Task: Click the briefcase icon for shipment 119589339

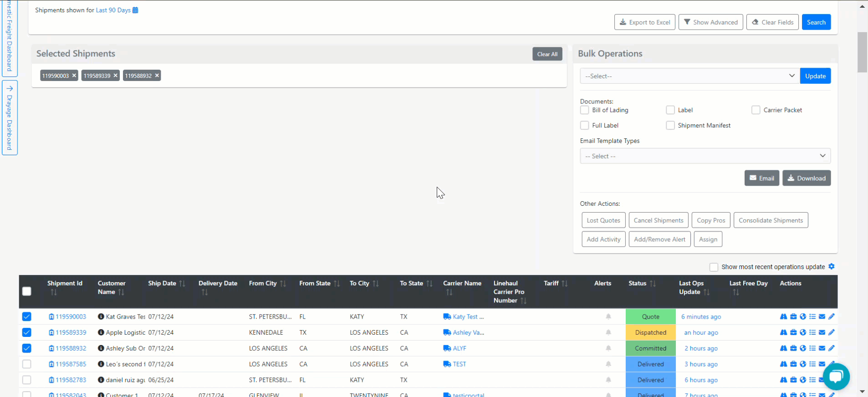Action: point(793,332)
